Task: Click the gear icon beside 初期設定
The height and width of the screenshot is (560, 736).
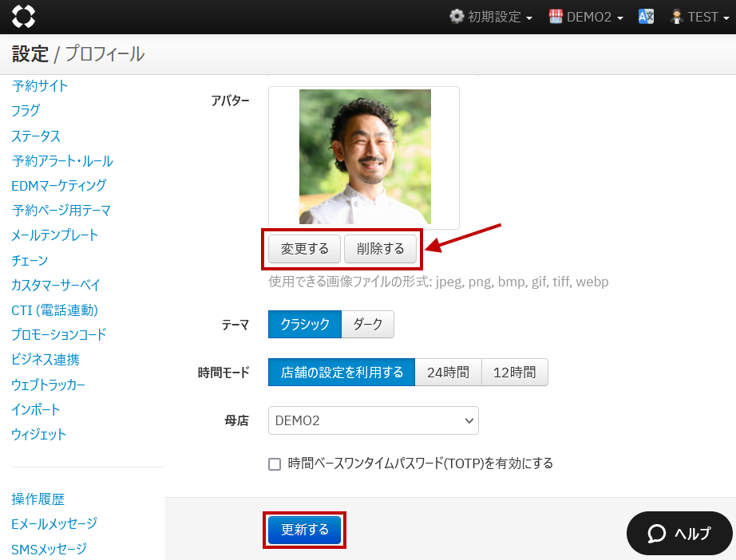Action: point(457,17)
